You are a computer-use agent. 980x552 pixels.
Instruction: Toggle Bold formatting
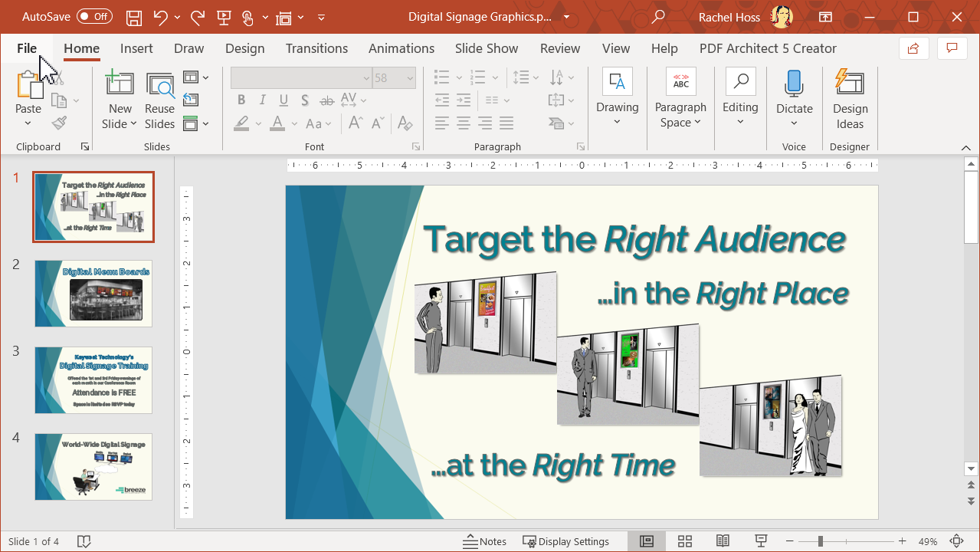[x=241, y=100]
